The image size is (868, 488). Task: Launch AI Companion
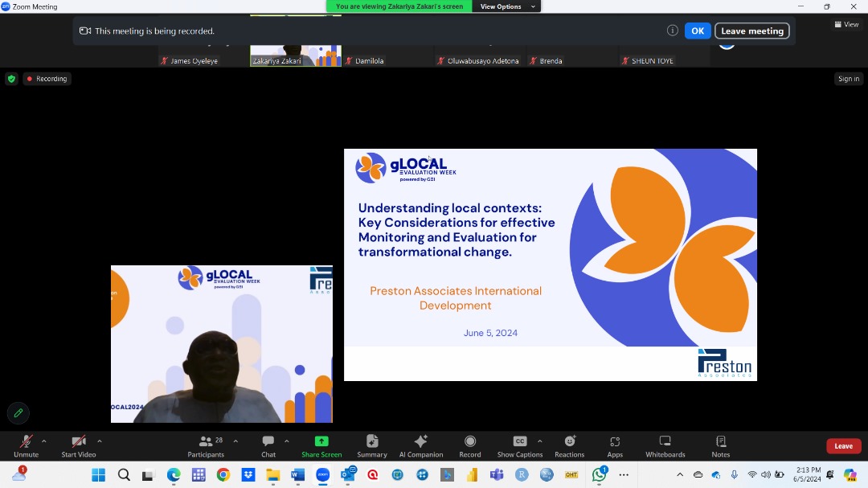(x=421, y=446)
